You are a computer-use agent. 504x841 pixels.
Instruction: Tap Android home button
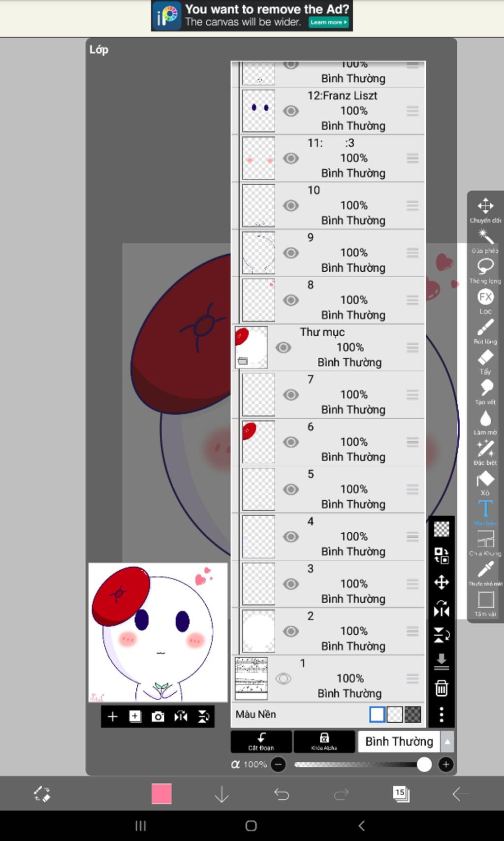[251, 826]
